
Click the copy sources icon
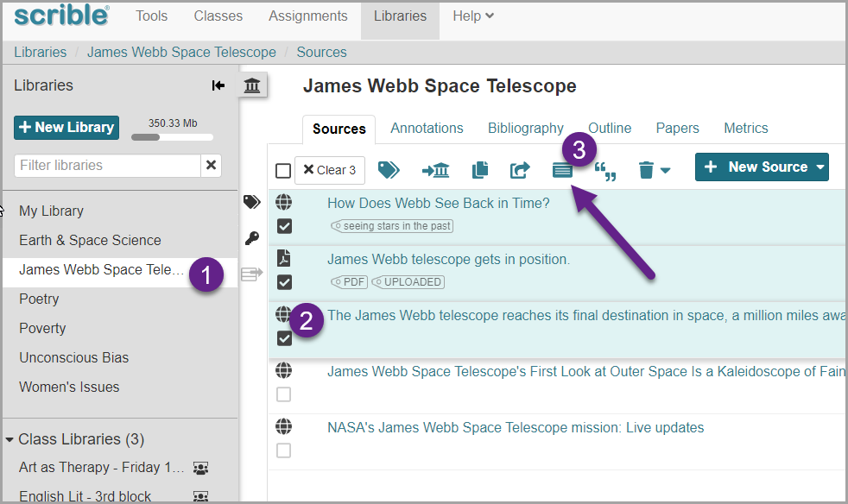point(480,170)
